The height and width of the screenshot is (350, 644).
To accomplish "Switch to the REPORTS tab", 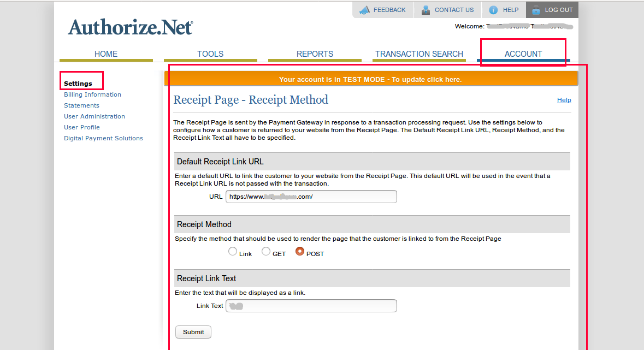I will click(315, 54).
